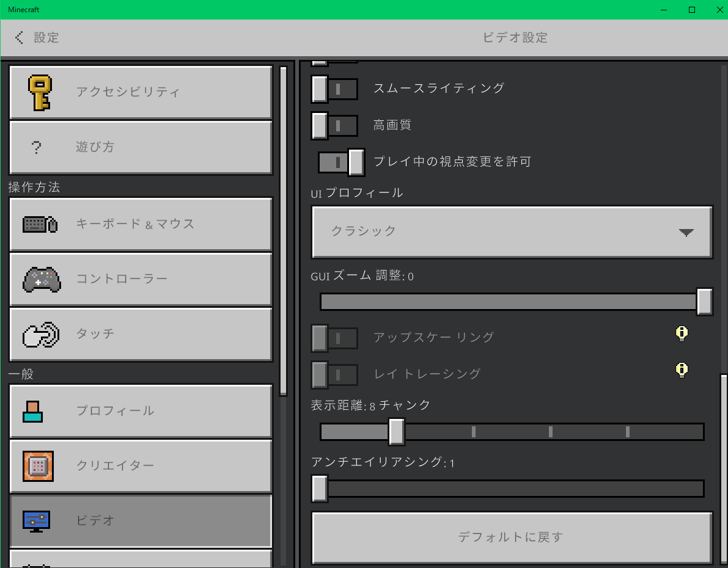The height and width of the screenshot is (568, 728).
Task: Click the question mark How to Play icon
Action: (36, 148)
